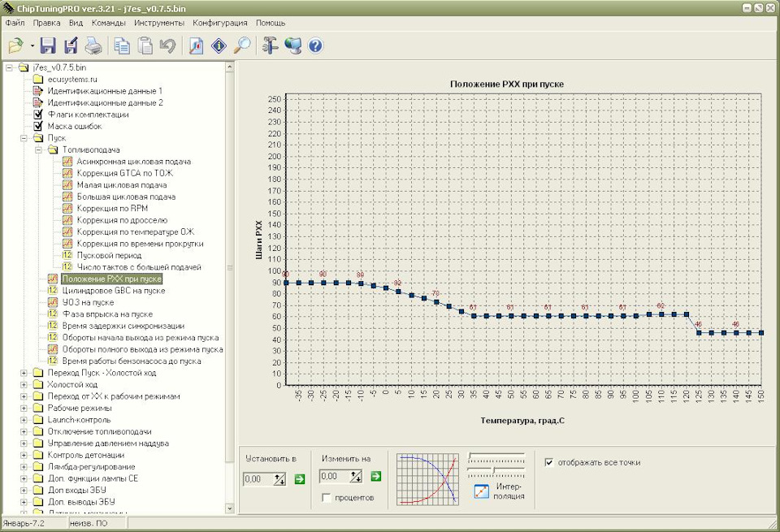Collapse the Пуск folder
Viewport: 780px width, 532px height.
click(24, 138)
